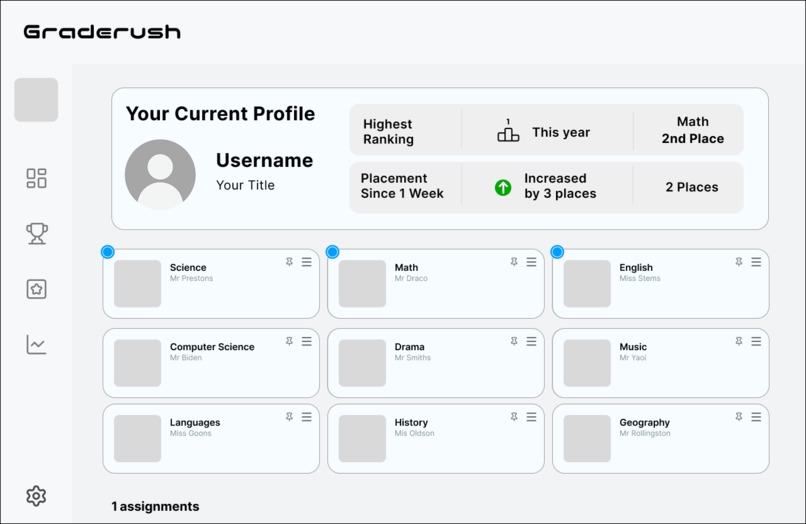This screenshot has width=806, height=524.
Task: Open the Geography card hamburger menu
Action: coord(756,417)
